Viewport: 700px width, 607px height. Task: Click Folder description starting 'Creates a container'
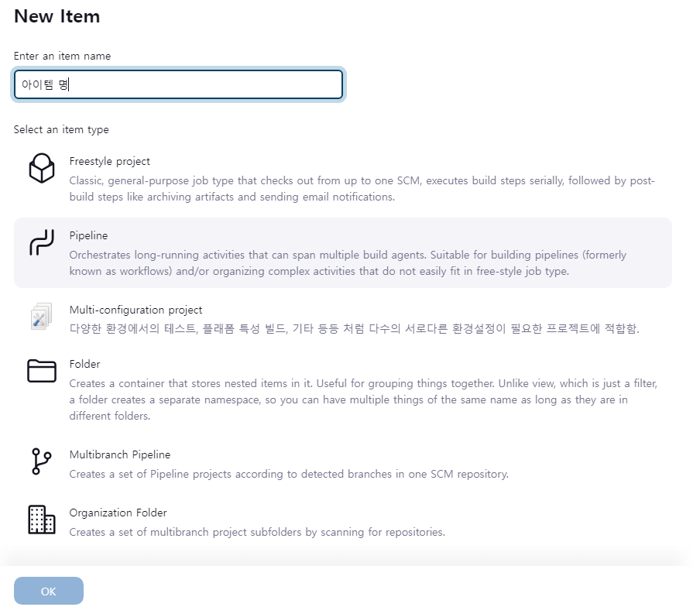pyautogui.click(x=363, y=400)
